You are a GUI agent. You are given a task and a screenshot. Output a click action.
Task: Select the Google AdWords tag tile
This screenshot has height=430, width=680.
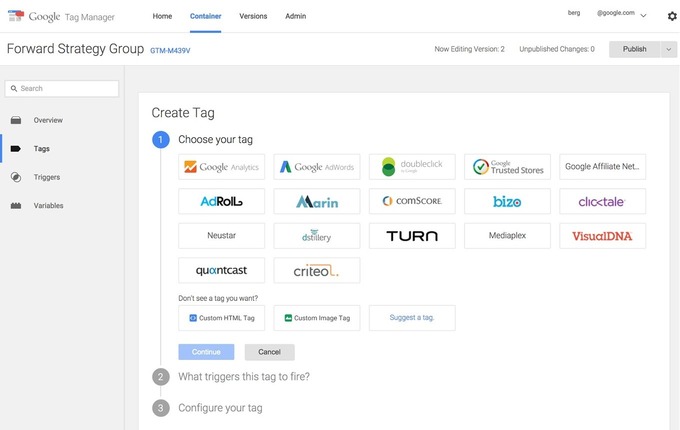click(x=317, y=167)
